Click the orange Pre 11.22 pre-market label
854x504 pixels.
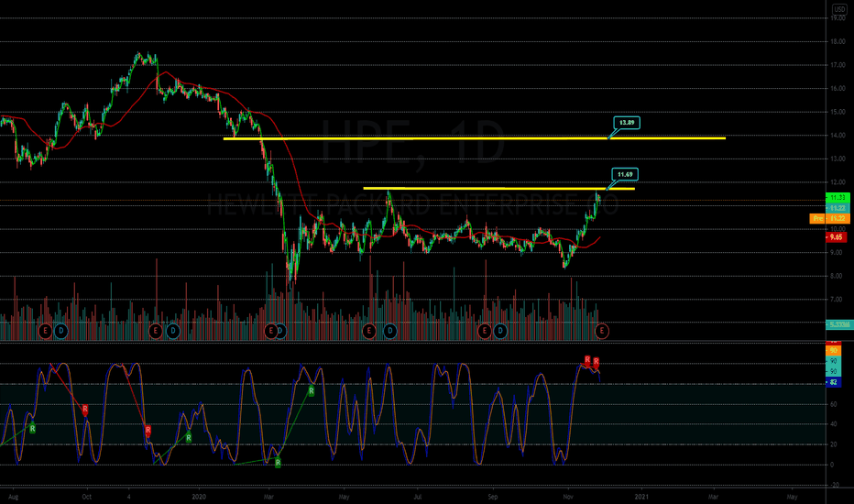coord(829,218)
